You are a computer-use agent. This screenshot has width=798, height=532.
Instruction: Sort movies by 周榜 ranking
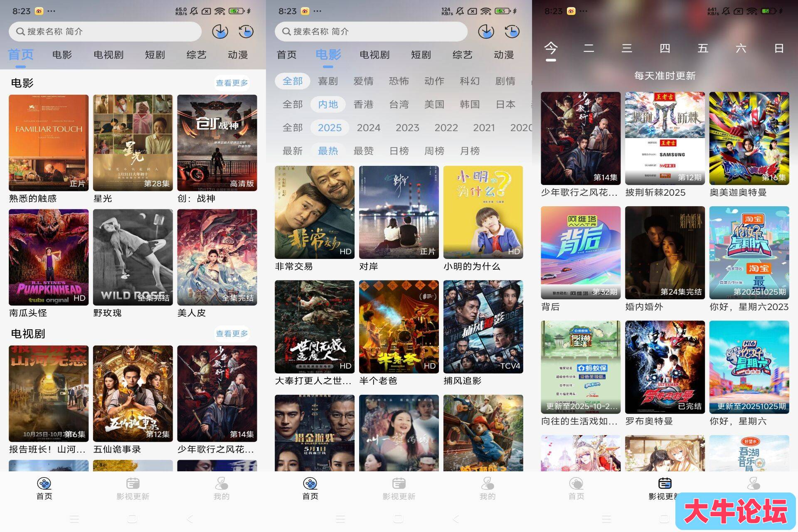(x=434, y=151)
